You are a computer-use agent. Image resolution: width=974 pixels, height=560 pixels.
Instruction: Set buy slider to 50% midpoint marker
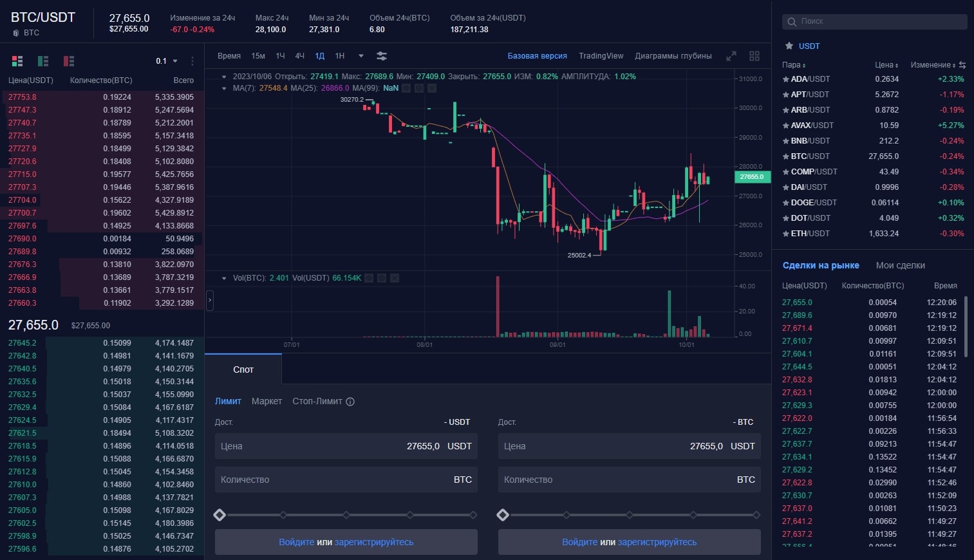[346, 515]
